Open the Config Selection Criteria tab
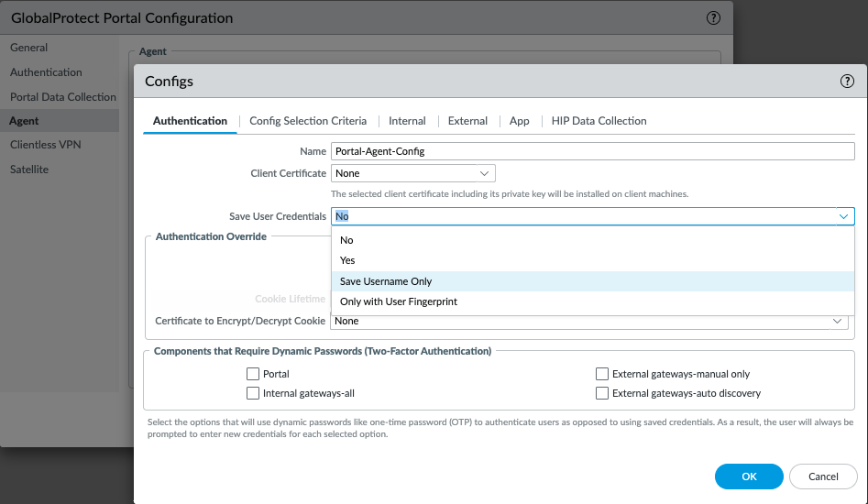The width and height of the screenshot is (868, 504). [308, 121]
